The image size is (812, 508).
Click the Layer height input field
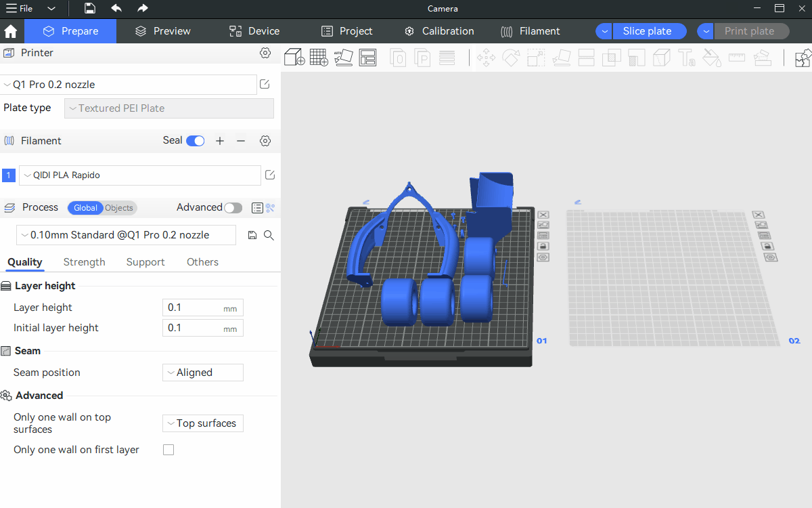(194, 308)
